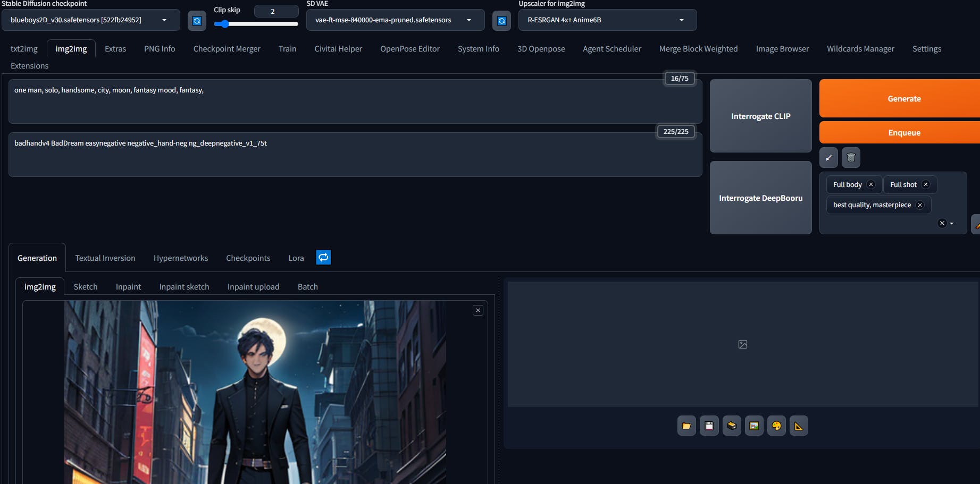Remove the uploaded img2img source image

[478, 310]
